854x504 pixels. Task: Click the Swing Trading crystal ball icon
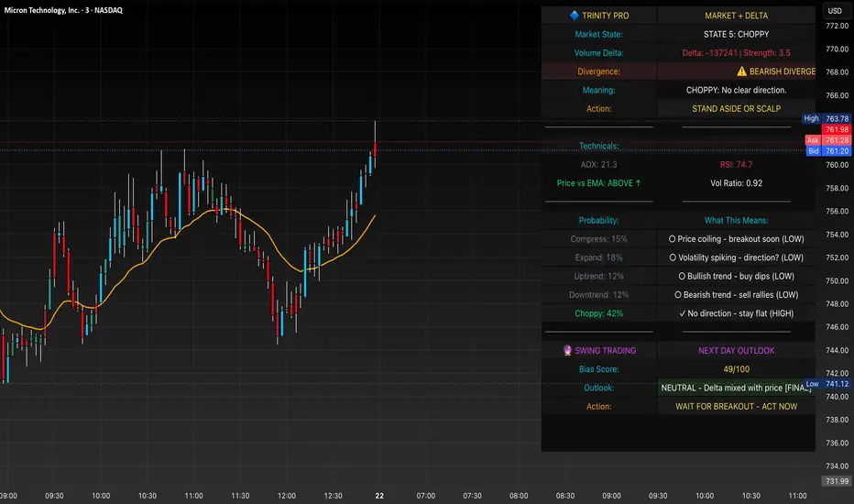click(567, 350)
